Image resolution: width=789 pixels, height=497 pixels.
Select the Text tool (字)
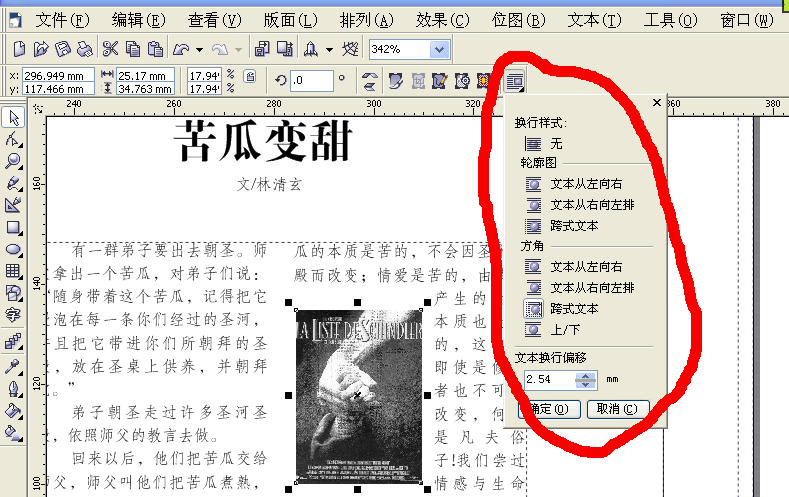14,315
